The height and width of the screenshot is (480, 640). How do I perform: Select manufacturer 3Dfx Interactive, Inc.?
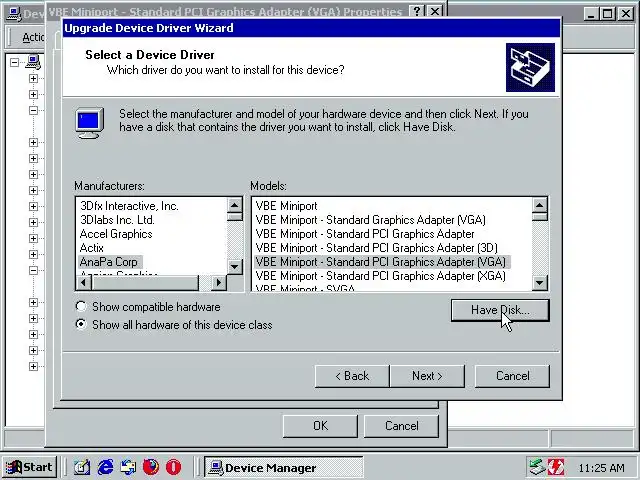129,206
